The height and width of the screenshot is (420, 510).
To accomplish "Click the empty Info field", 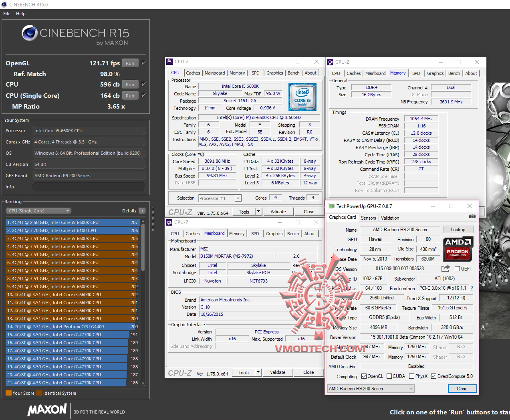I will [x=89, y=187].
